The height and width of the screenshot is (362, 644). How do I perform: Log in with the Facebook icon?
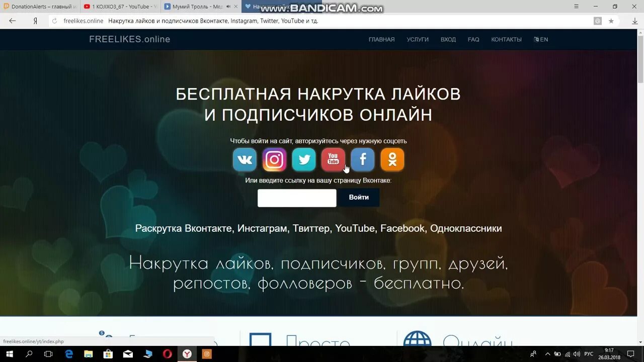[x=363, y=160]
